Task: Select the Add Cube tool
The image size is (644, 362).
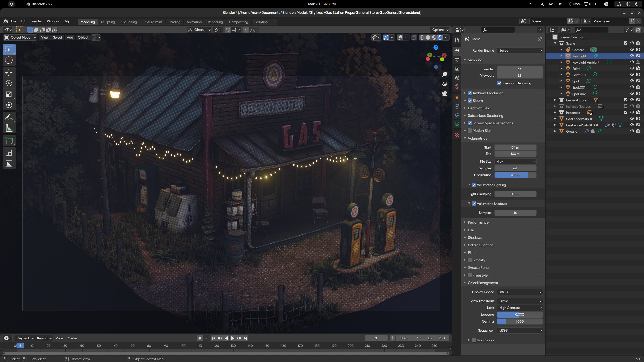Action: 9,141
